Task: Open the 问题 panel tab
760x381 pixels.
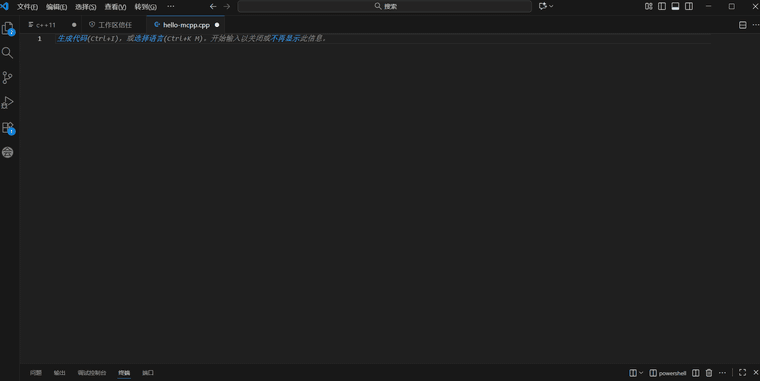Action: pos(35,373)
